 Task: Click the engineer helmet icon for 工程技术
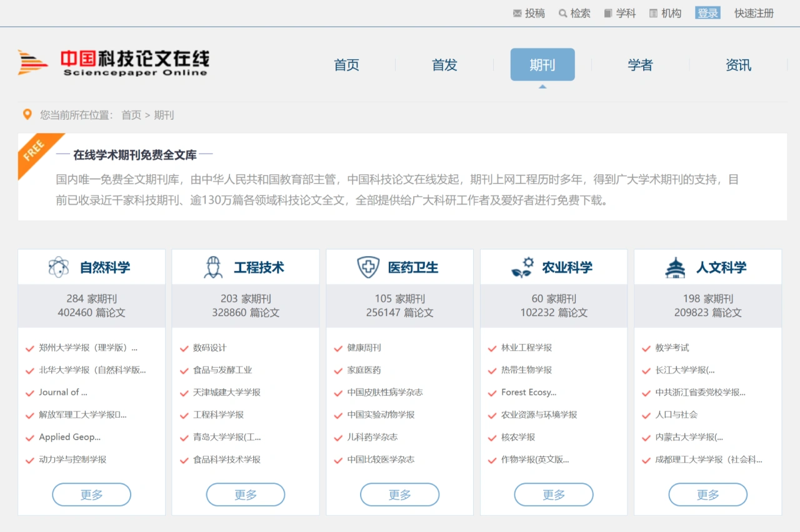coord(213,267)
